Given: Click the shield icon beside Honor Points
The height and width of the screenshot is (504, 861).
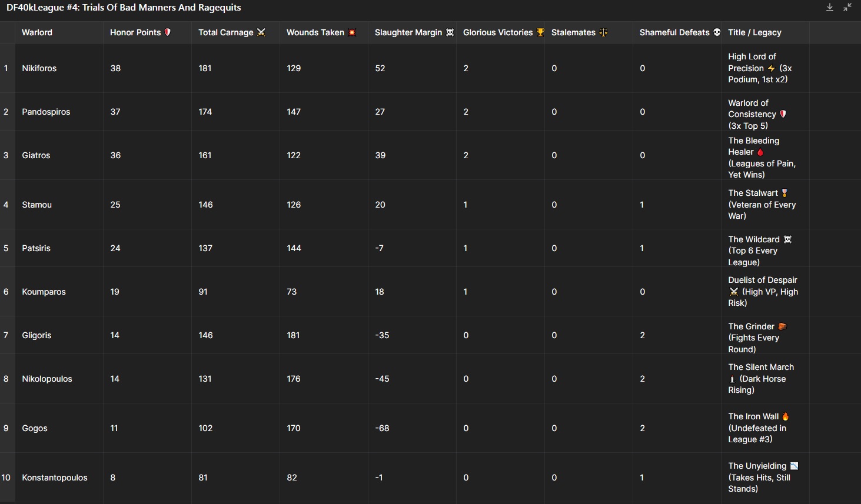Looking at the screenshot, I should coord(168,32).
